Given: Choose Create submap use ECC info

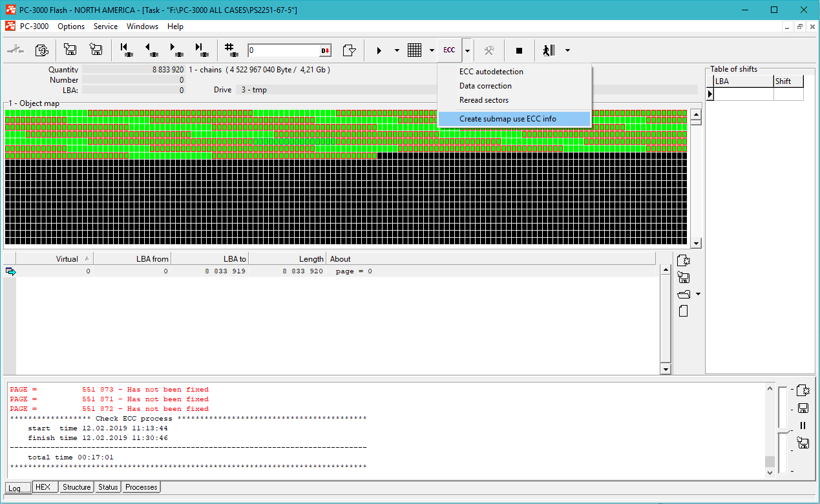Looking at the screenshot, I should tap(514, 119).
